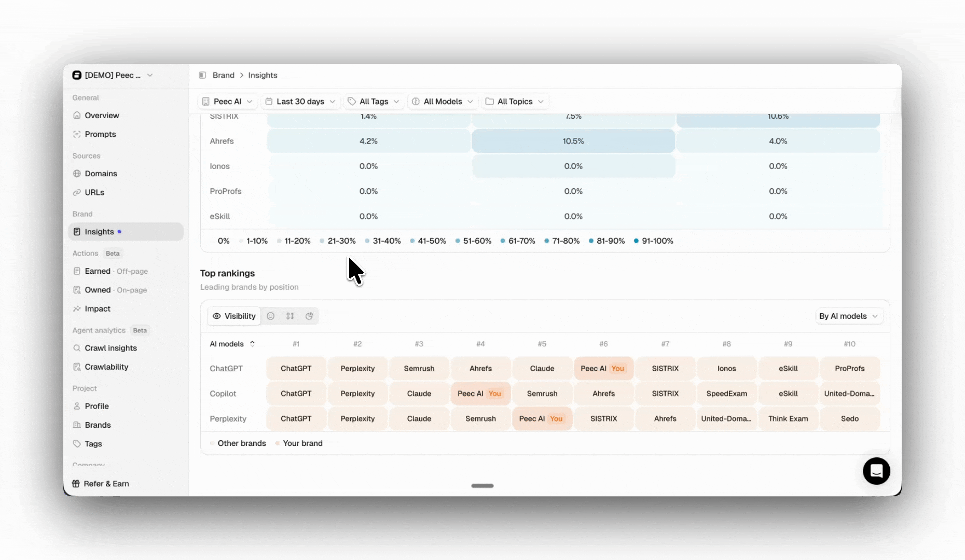Viewport: 965px width, 560px height.
Task: Click the Top rankings section heading
Action: pyautogui.click(x=227, y=273)
